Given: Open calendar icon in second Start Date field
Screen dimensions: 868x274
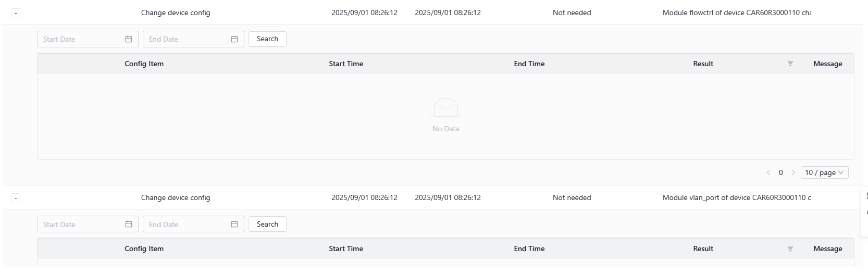Looking at the screenshot, I should pyautogui.click(x=129, y=224).
